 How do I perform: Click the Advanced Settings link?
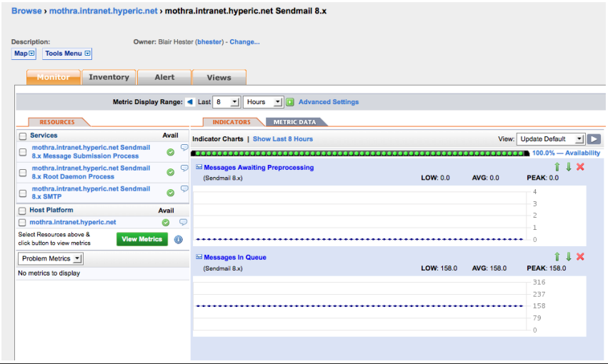[329, 102]
